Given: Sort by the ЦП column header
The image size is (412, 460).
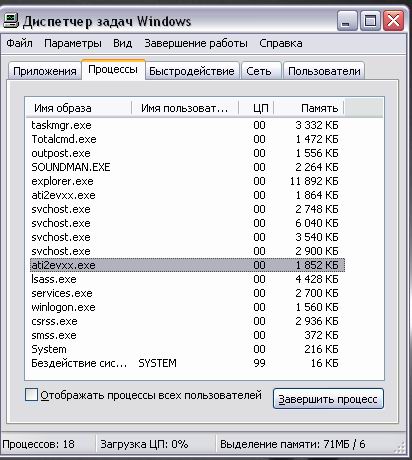Looking at the screenshot, I should pyautogui.click(x=256, y=108).
